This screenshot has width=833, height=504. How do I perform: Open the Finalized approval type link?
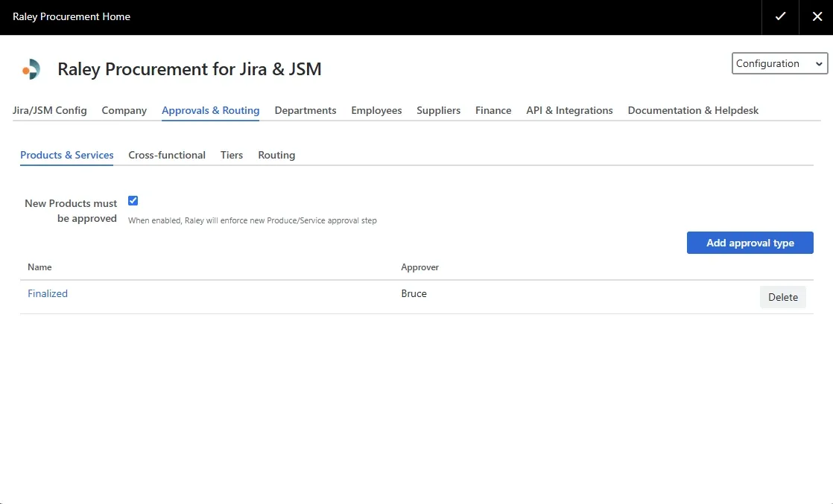[x=48, y=294]
